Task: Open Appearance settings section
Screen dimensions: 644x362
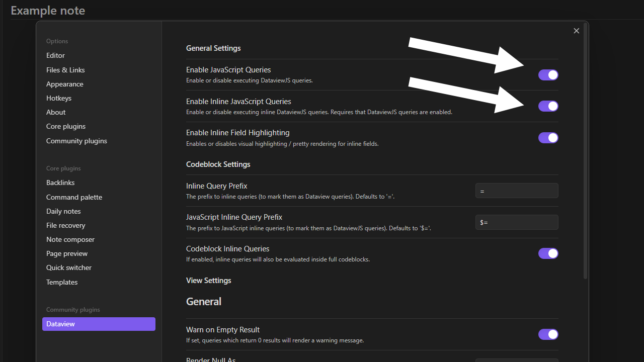Action: click(x=65, y=84)
